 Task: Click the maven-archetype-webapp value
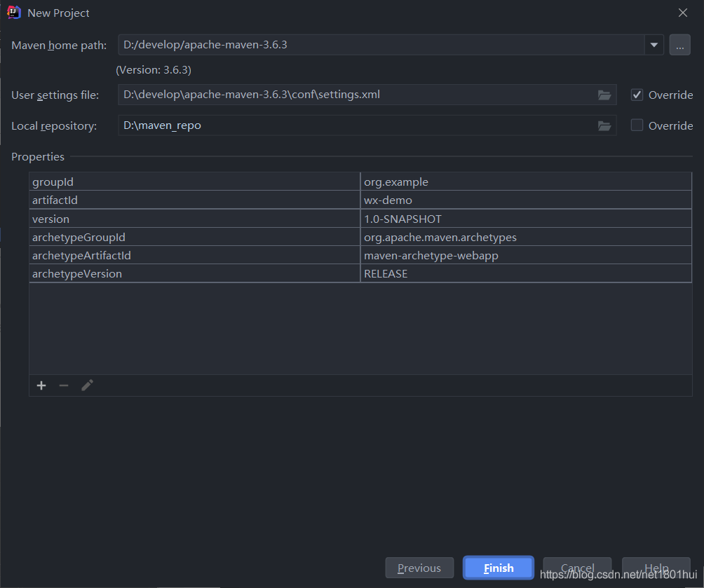coord(526,255)
